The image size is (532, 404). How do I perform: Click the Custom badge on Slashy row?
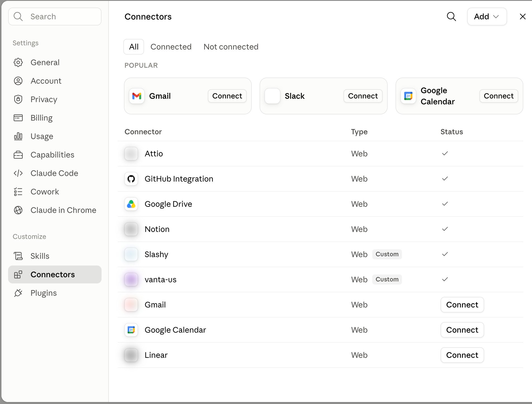pyautogui.click(x=387, y=254)
